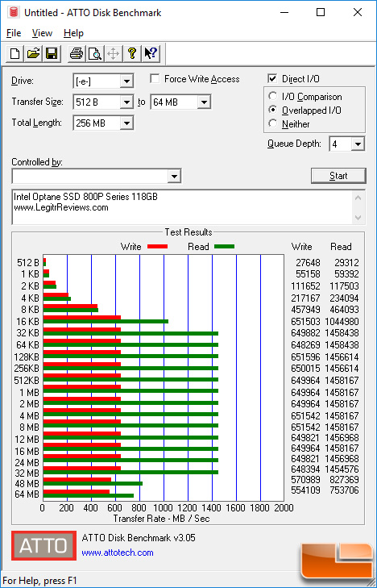
Task: Print results with the printer icon
Action: pos(77,53)
